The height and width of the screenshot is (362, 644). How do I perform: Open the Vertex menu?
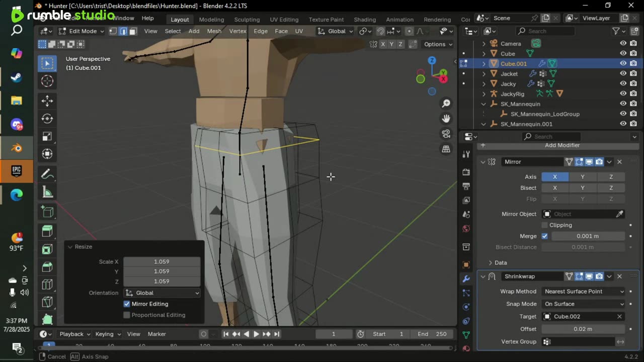(x=237, y=31)
